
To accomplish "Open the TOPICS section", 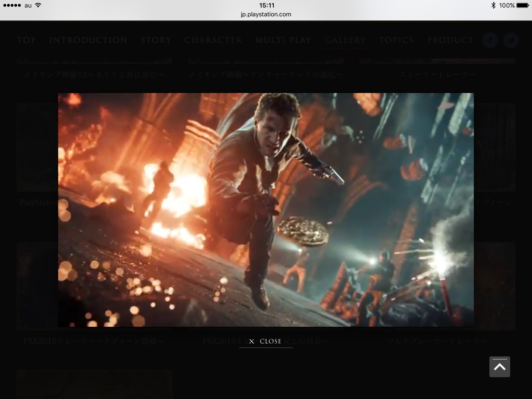I will (x=396, y=40).
